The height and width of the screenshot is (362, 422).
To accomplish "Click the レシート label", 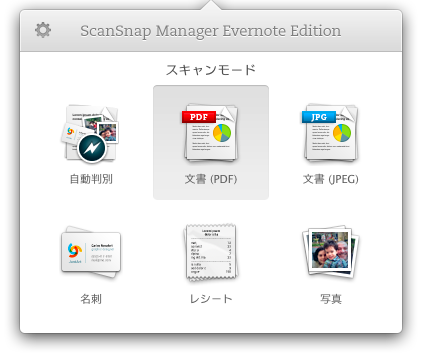I will (211, 299).
